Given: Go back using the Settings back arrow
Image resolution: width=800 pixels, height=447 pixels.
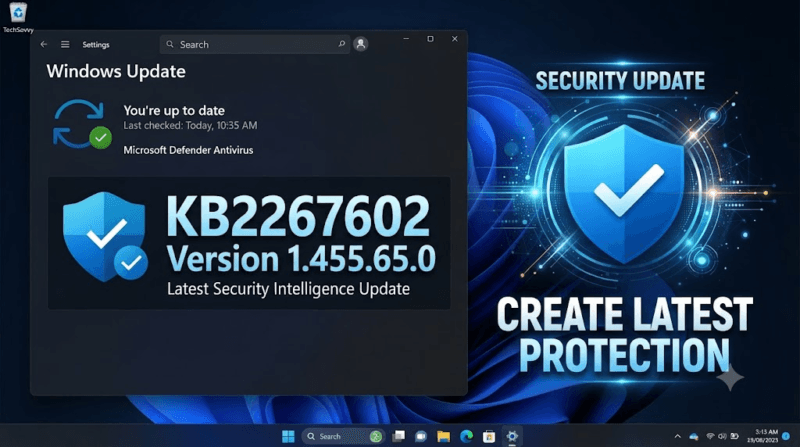Looking at the screenshot, I should point(44,44).
